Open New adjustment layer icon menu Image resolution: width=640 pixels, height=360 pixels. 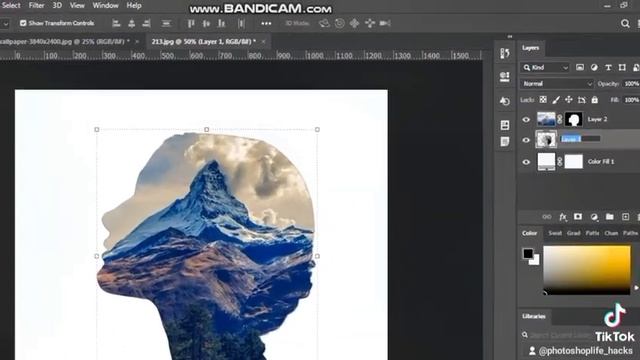(594, 217)
